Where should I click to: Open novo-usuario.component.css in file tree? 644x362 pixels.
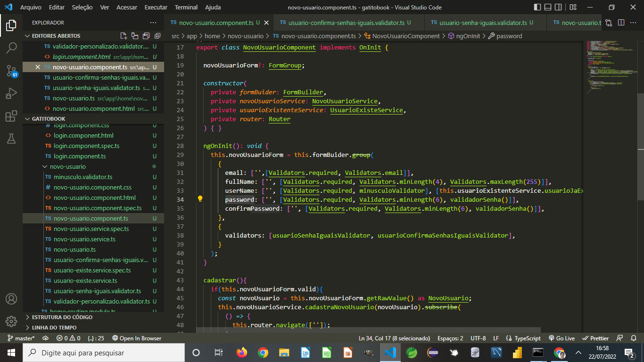93,188
